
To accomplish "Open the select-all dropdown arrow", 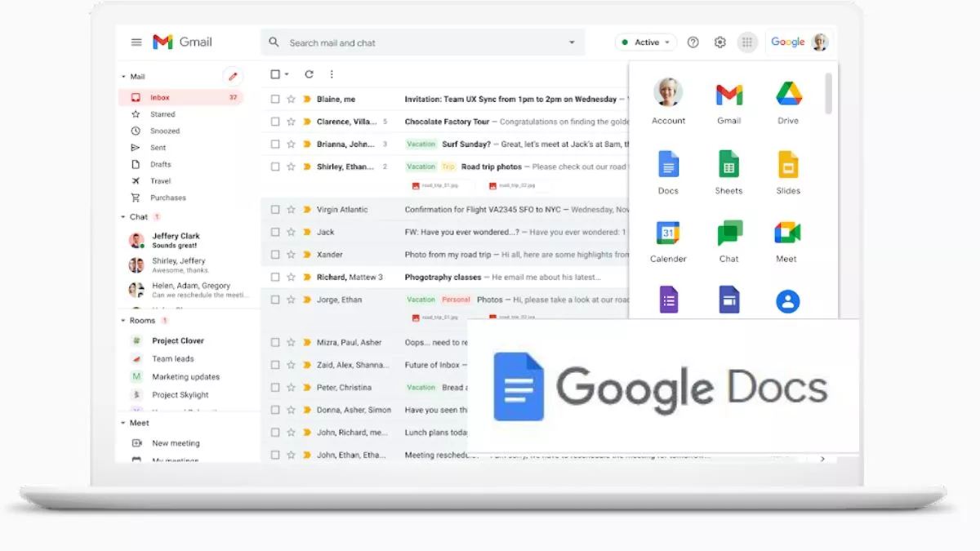I will (285, 74).
